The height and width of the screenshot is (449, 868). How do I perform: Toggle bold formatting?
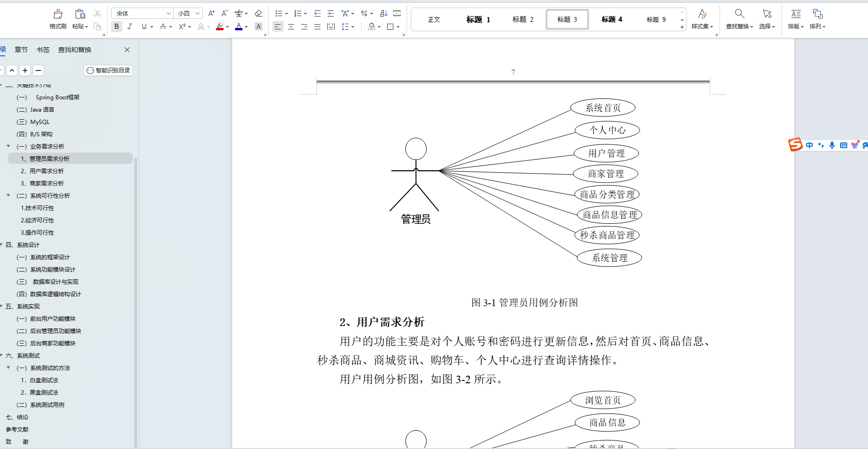point(117,26)
